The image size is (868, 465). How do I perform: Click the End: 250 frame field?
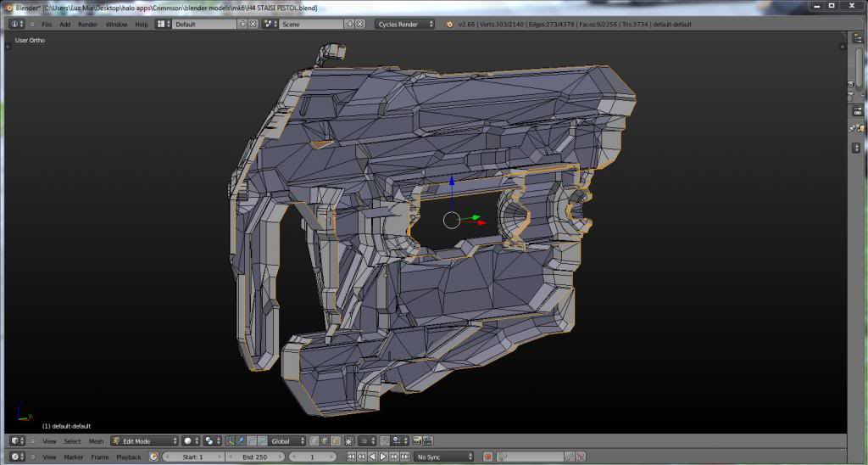click(x=253, y=457)
